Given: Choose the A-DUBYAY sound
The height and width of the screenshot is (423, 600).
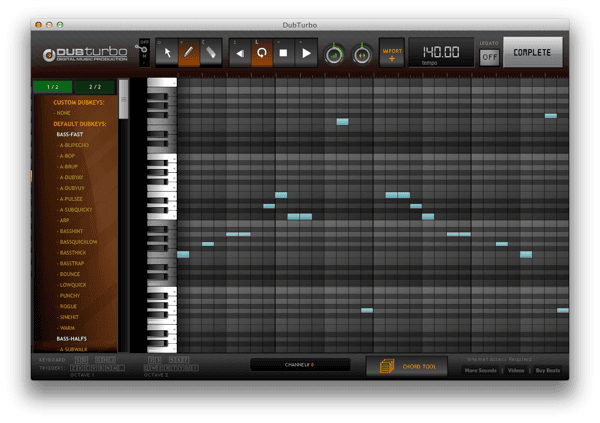Looking at the screenshot, I should (x=71, y=177).
